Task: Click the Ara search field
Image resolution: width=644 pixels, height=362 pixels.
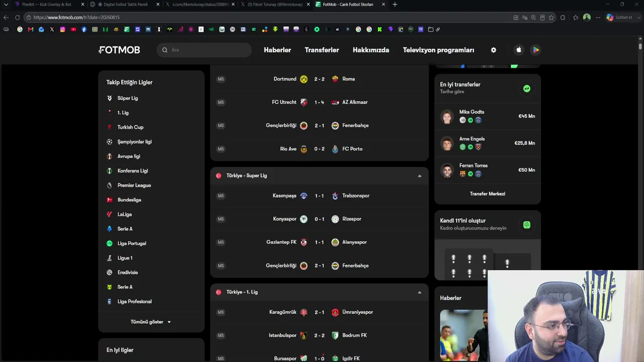Action: pyautogui.click(x=204, y=50)
